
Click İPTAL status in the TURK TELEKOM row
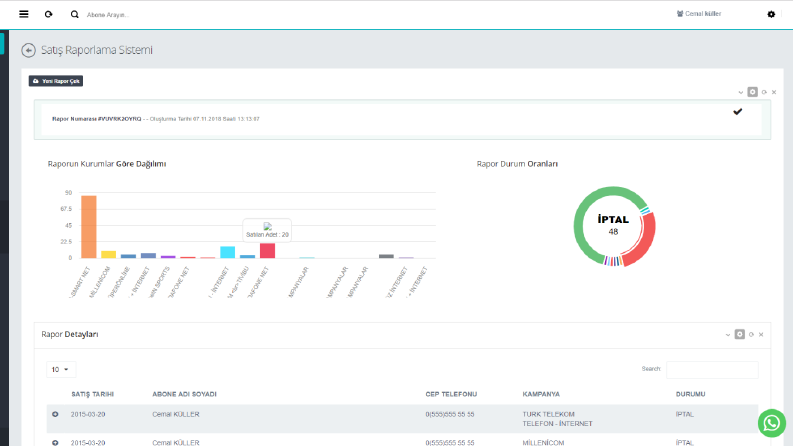pyautogui.click(x=685, y=414)
